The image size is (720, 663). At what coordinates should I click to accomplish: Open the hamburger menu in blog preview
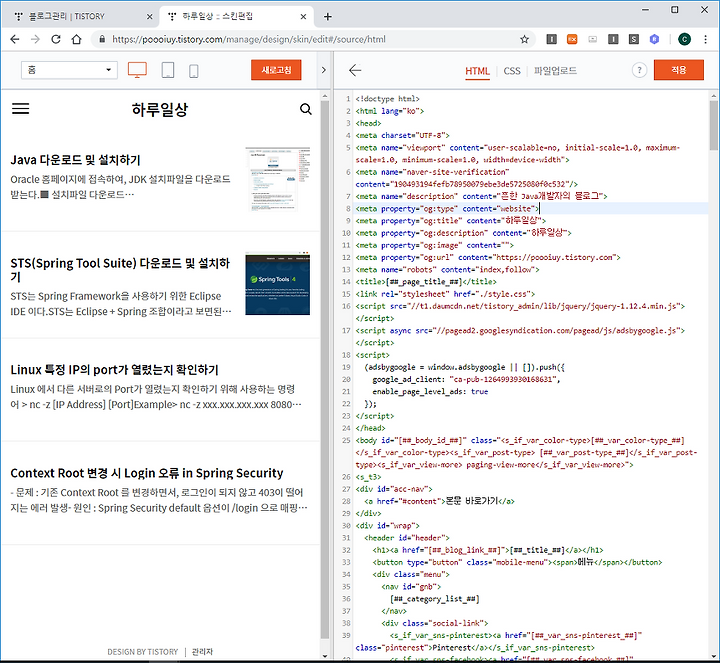21,109
